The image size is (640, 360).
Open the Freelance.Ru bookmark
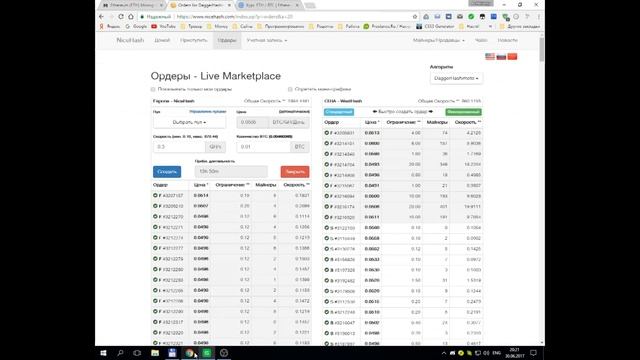(387, 26)
